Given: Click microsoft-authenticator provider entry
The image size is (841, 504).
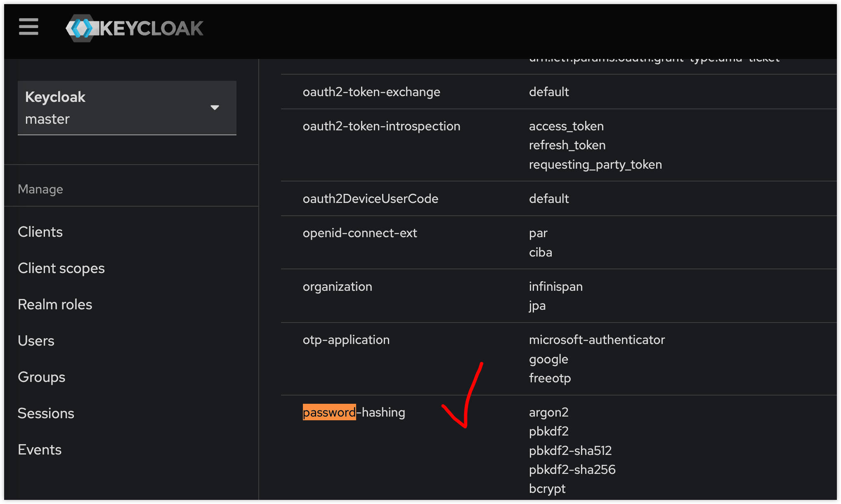Looking at the screenshot, I should tap(596, 339).
